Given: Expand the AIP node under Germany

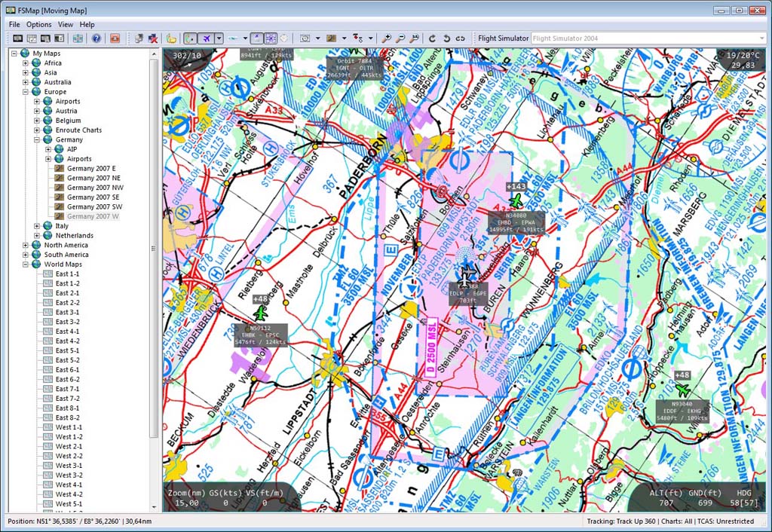Looking at the screenshot, I should click(48, 149).
